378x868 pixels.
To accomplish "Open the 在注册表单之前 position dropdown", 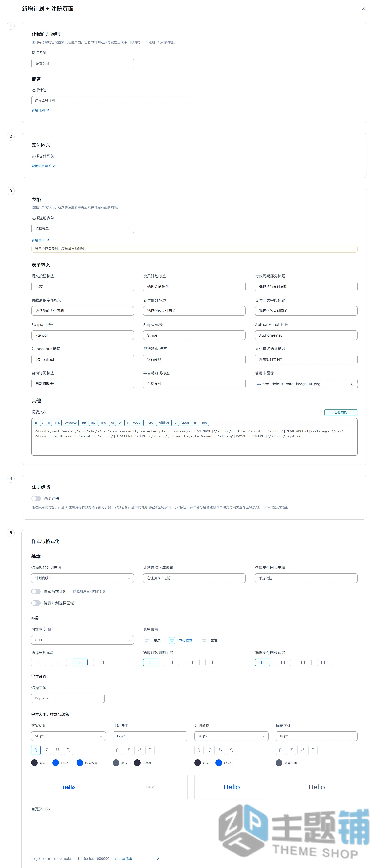I will 194,578.
